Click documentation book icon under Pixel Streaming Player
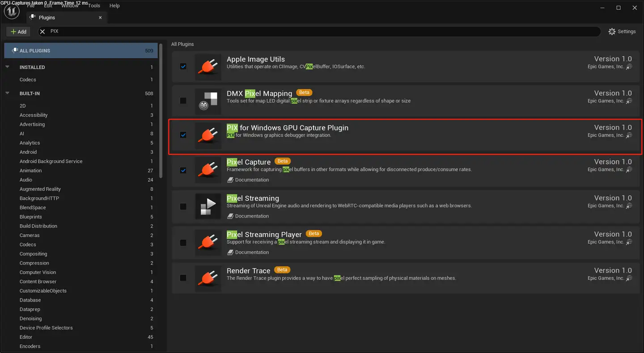Viewport: 644px width, 353px height. point(230,252)
